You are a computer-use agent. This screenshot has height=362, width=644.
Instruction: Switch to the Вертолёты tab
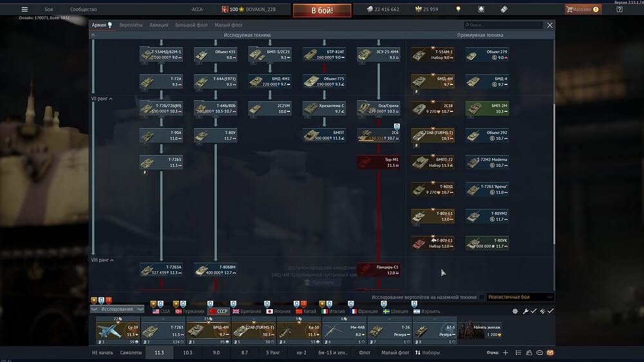131,25
